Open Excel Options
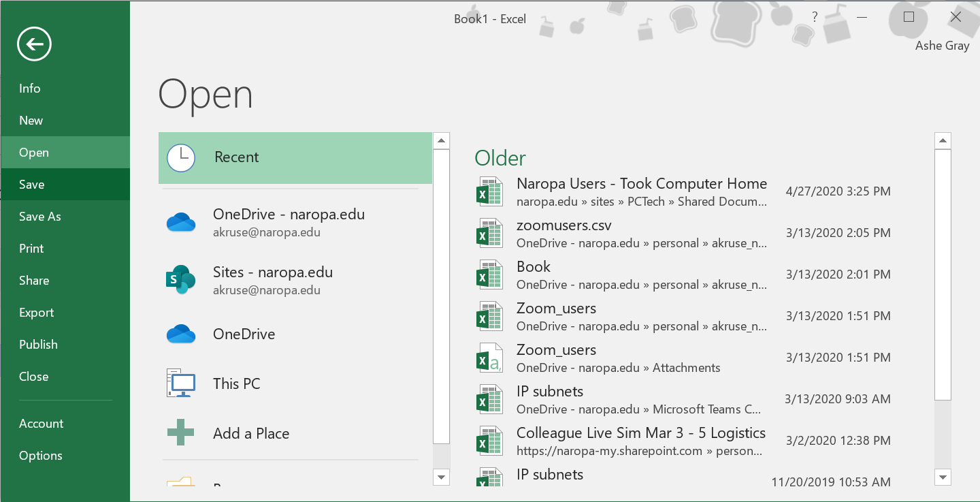Screen dimensions: 980x502 pyautogui.click(x=65, y=456)
